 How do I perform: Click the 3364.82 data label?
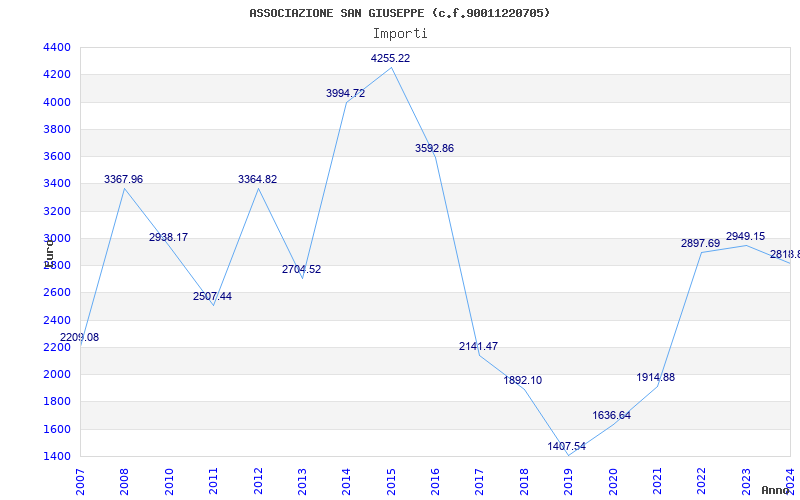tap(258, 180)
